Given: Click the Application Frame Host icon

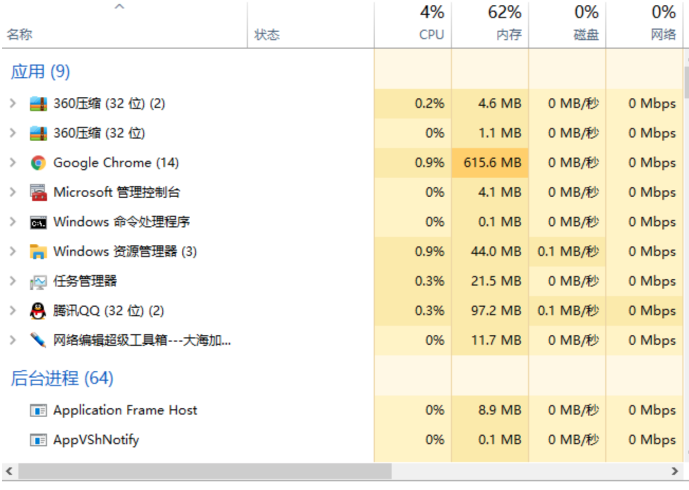Looking at the screenshot, I should (38, 410).
